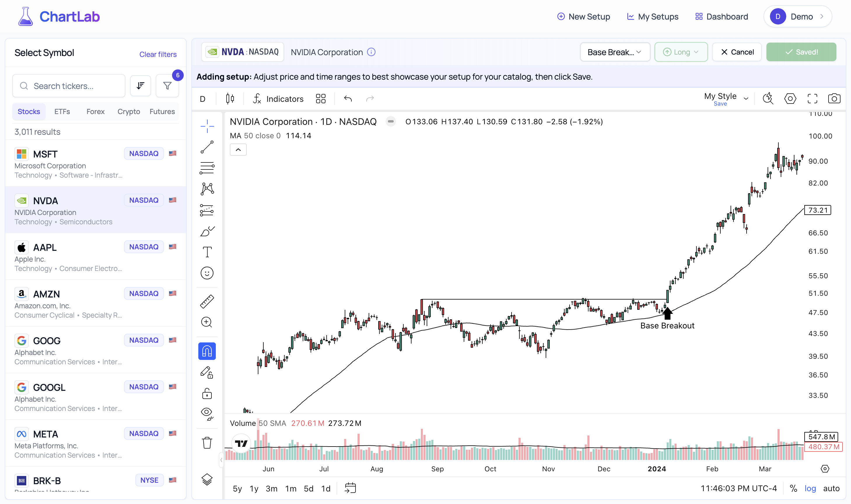Click the sort order icon

coord(141,86)
